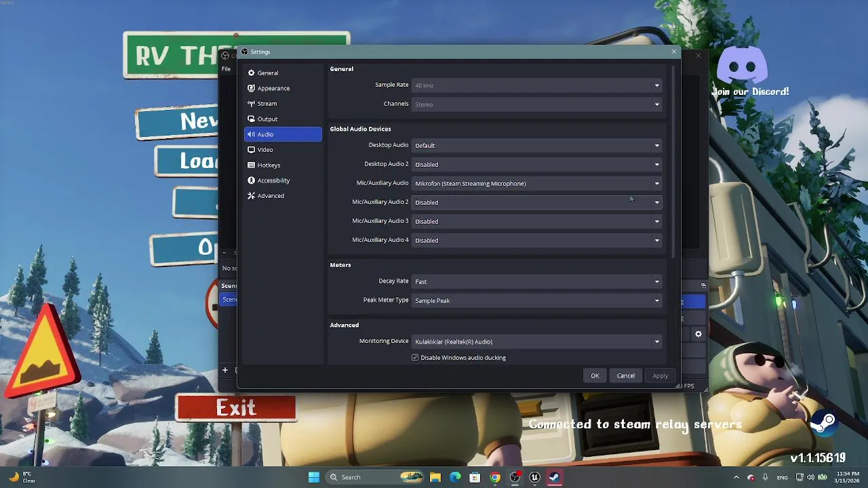Click the Apply button
This screenshot has width=868, height=488.
coord(660,375)
